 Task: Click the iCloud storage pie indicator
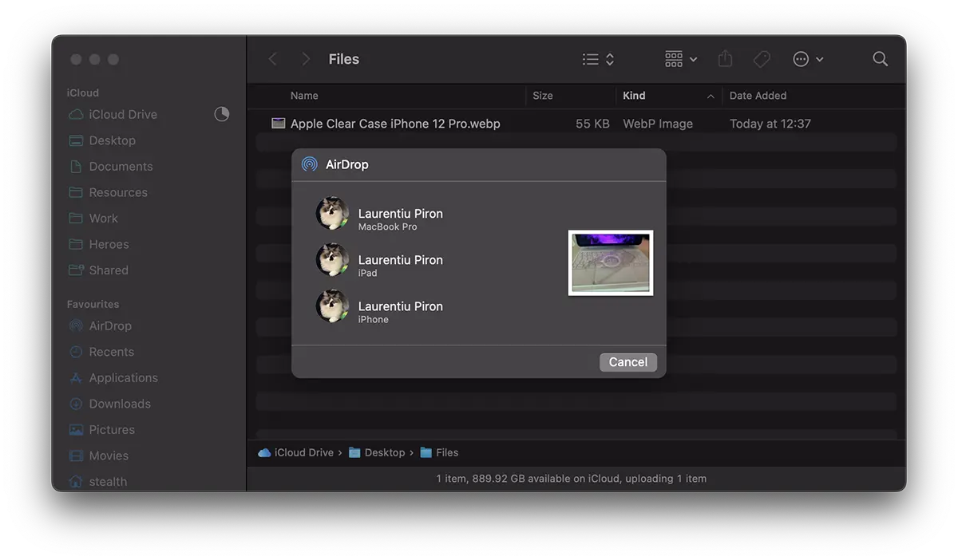222,114
